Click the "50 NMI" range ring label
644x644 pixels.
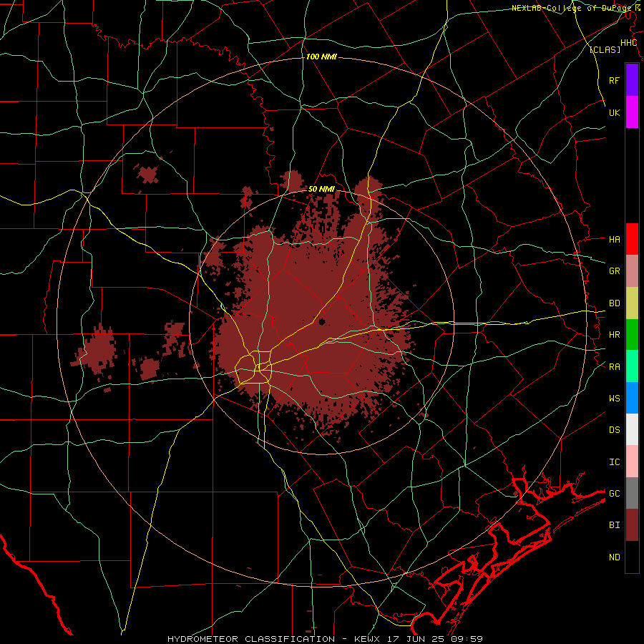tap(321, 189)
